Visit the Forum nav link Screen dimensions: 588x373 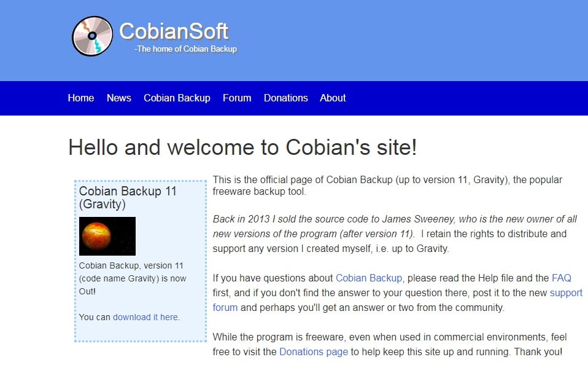click(x=237, y=98)
